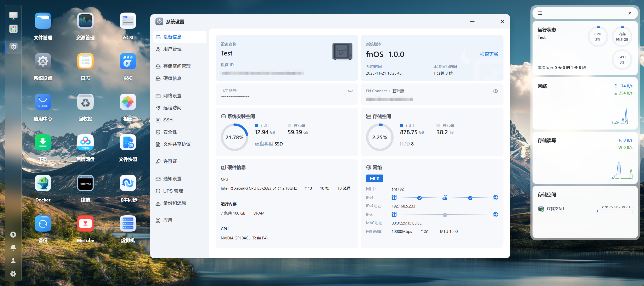Reveal the hidden 飞牛账号 account
Screen dimensions: 644x286
(350, 91)
